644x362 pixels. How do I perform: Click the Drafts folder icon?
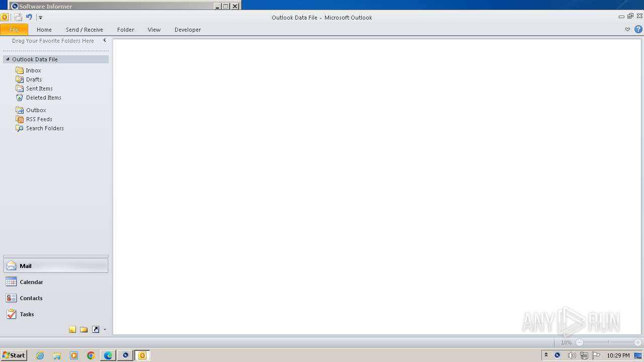tap(20, 79)
